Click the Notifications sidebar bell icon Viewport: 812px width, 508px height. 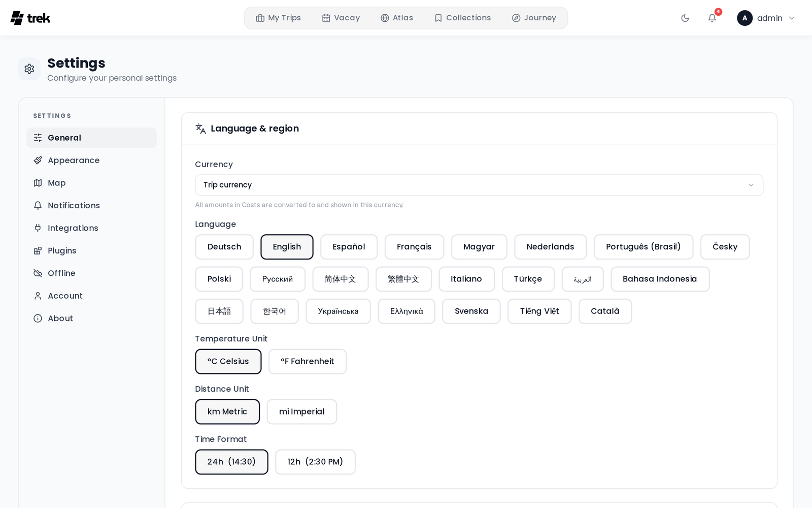[x=38, y=206]
